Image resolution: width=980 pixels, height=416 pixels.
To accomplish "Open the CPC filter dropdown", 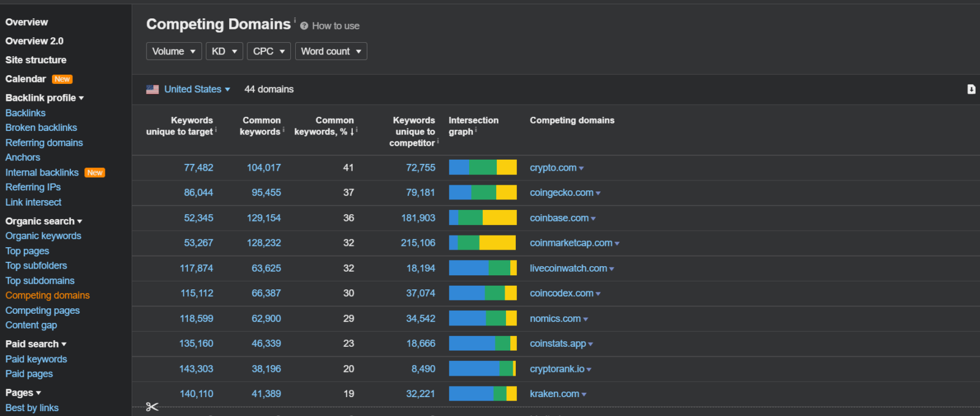I will 268,51.
